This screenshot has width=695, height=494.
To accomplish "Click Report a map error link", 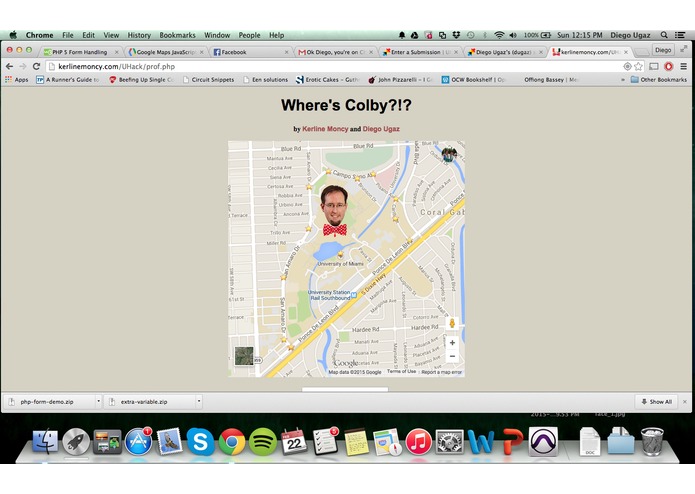I will point(441,372).
